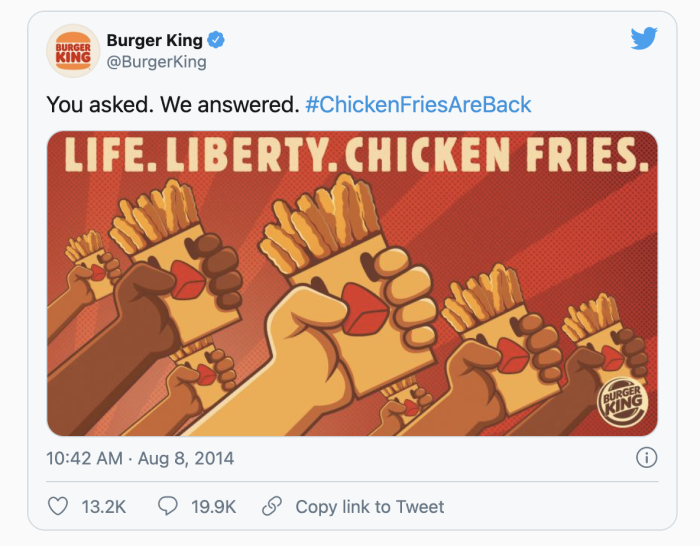Click the chain link icon
This screenshot has height=546, width=700.
(x=271, y=506)
